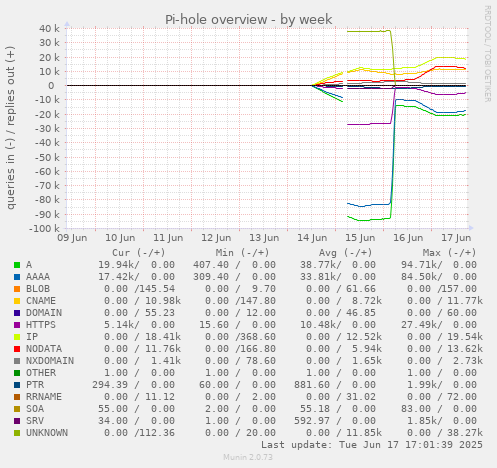Click the orange BLOB legend swatch
This screenshot has width=497, height=468.
point(17,289)
